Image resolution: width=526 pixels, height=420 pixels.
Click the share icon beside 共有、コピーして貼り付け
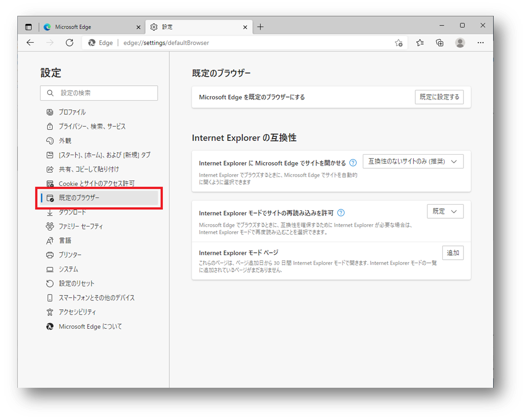(x=50, y=169)
